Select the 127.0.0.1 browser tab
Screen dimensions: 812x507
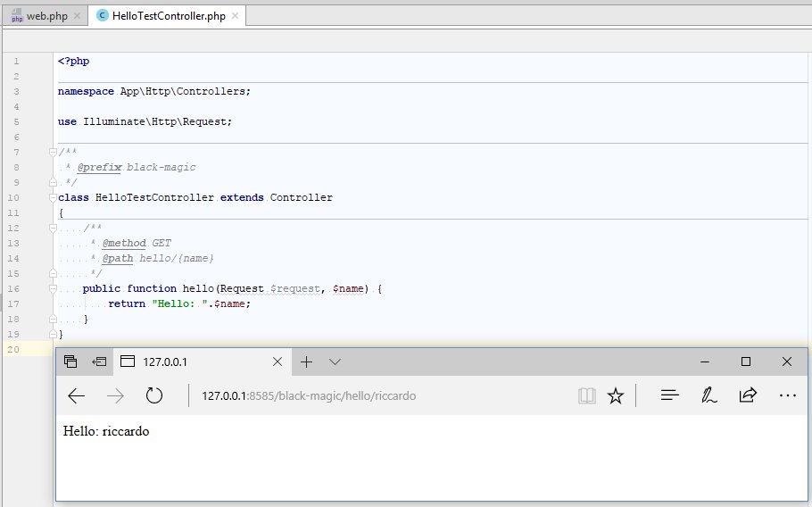202,362
